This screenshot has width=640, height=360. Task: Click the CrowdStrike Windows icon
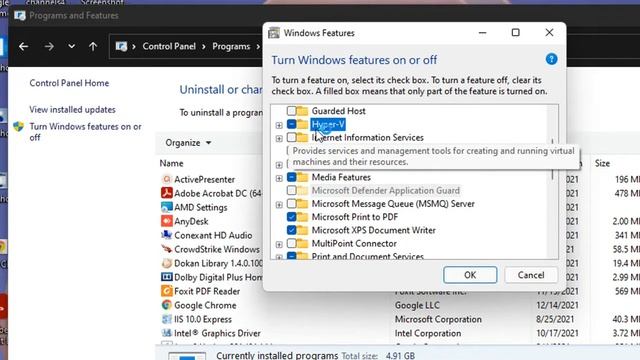167,249
